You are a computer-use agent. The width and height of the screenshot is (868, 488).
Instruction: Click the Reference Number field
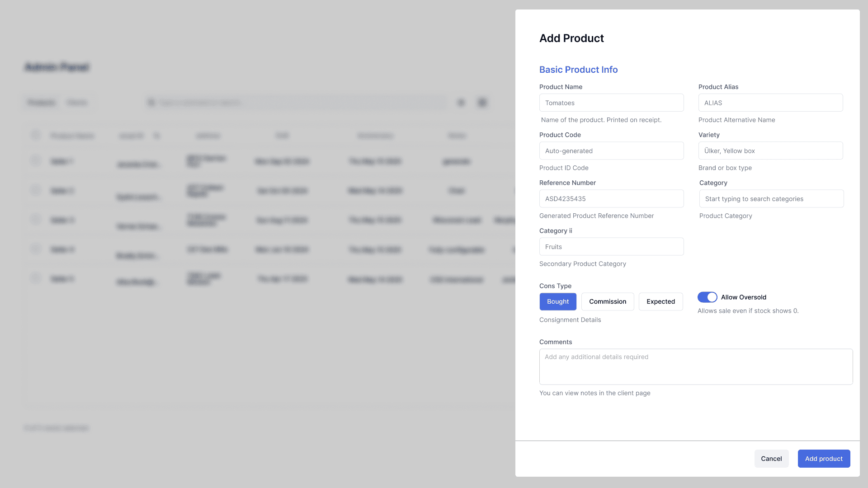(x=611, y=199)
